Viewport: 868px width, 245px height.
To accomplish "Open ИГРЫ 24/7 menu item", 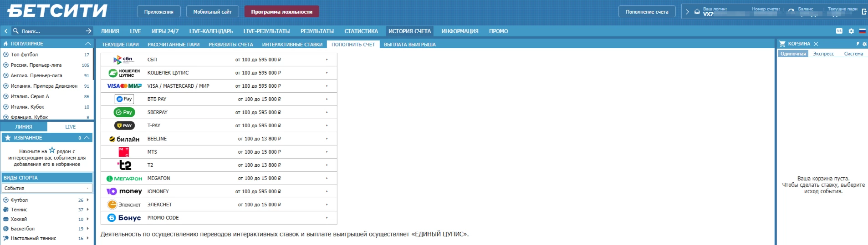I will click(x=165, y=31).
